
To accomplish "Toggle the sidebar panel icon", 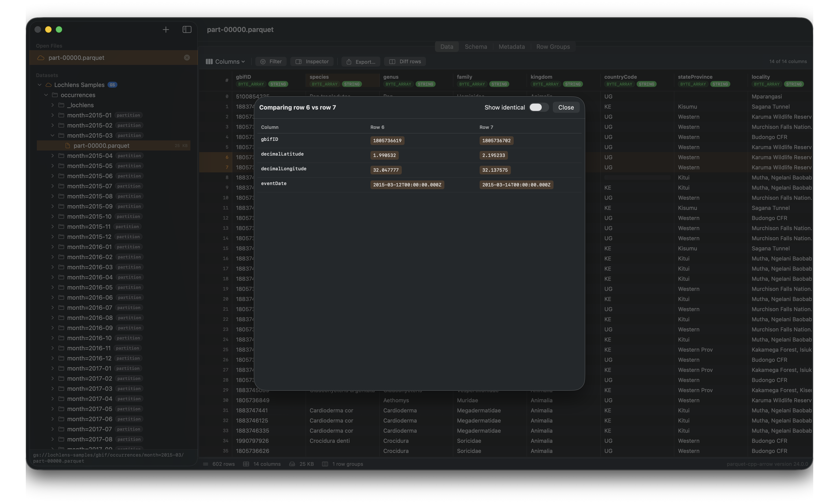I will pos(187,29).
